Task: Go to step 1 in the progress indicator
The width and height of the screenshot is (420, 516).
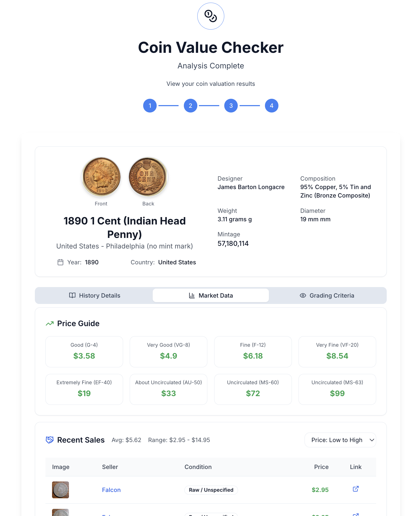Action: (x=150, y=106)
